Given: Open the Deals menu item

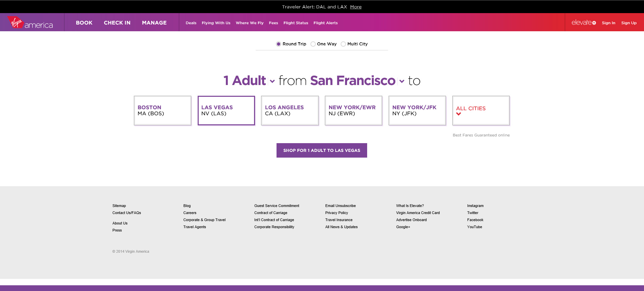Looking at the screenshot, I should pos(191,23).
